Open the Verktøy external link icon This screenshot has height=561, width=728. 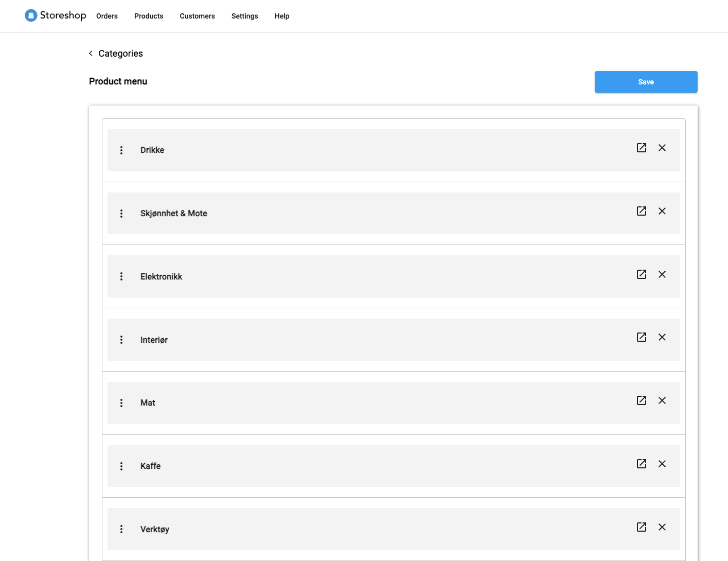coord(642,527)
